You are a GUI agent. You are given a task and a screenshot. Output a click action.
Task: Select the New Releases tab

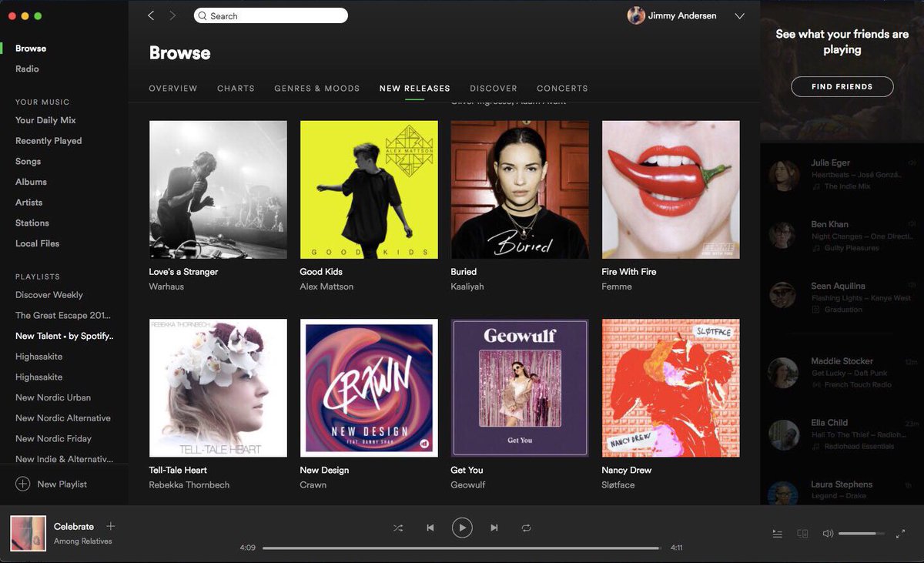click(415, 89)
